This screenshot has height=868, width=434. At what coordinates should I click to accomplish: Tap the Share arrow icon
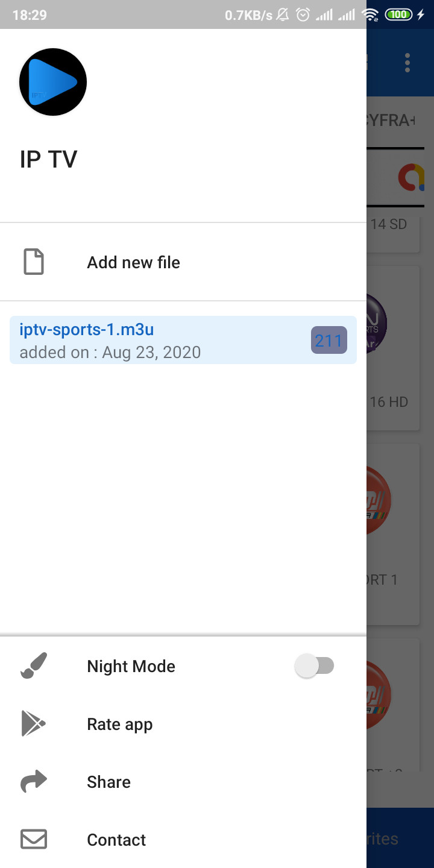pos(34,782)
